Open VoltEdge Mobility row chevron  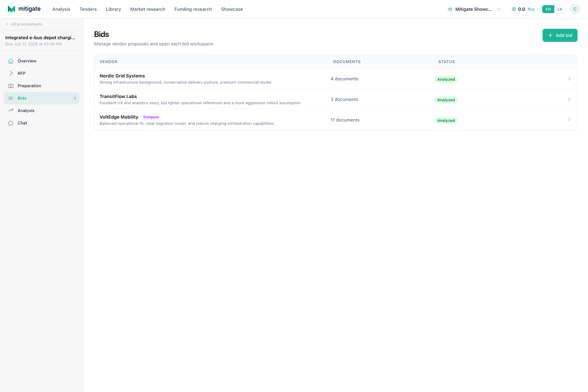pyautogui.click(x=569, y=120)
